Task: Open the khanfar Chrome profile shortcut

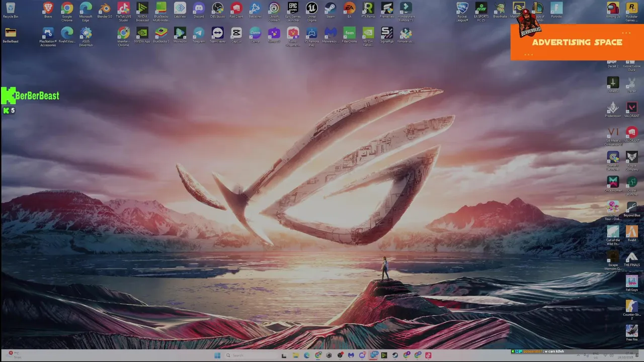Action: click(123, 36)
